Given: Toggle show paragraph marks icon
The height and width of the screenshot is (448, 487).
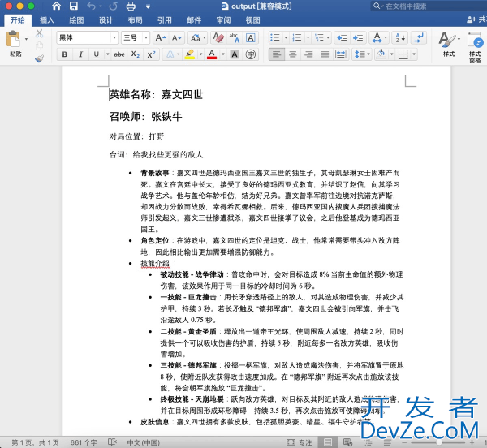Looking at the screenshot, I should 419,37.
